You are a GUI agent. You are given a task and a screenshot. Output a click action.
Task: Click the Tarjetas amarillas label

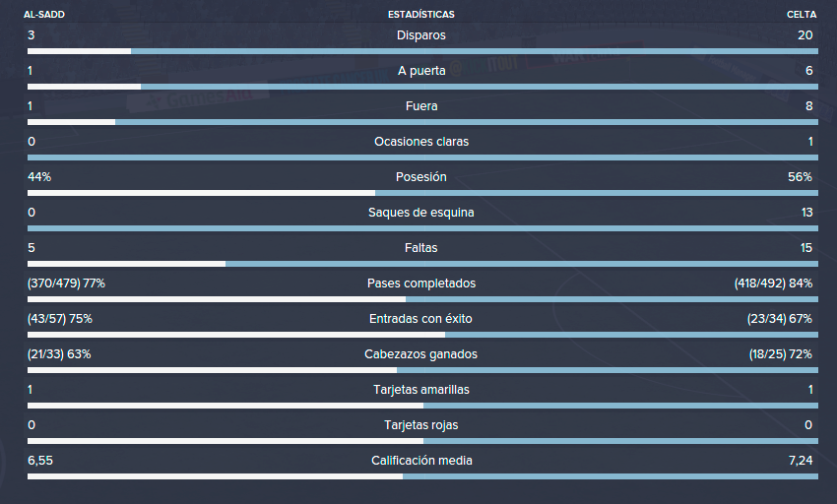click(421, 390)
